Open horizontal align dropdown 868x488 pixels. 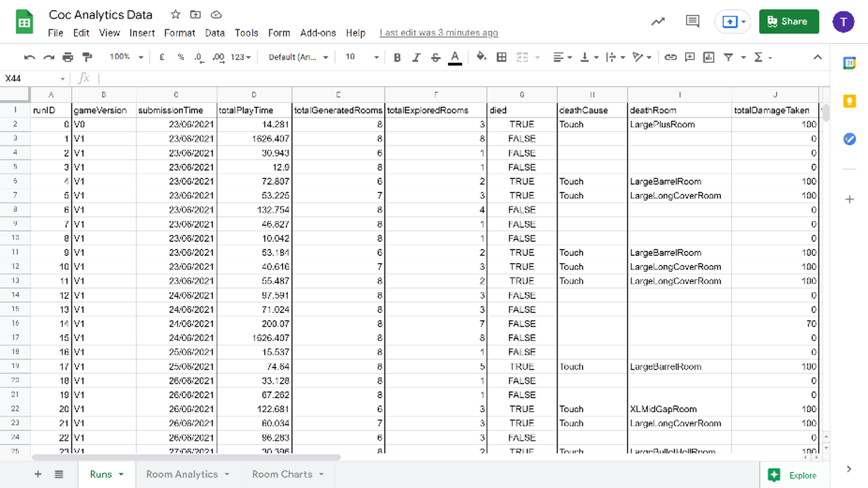pos(562,57)
